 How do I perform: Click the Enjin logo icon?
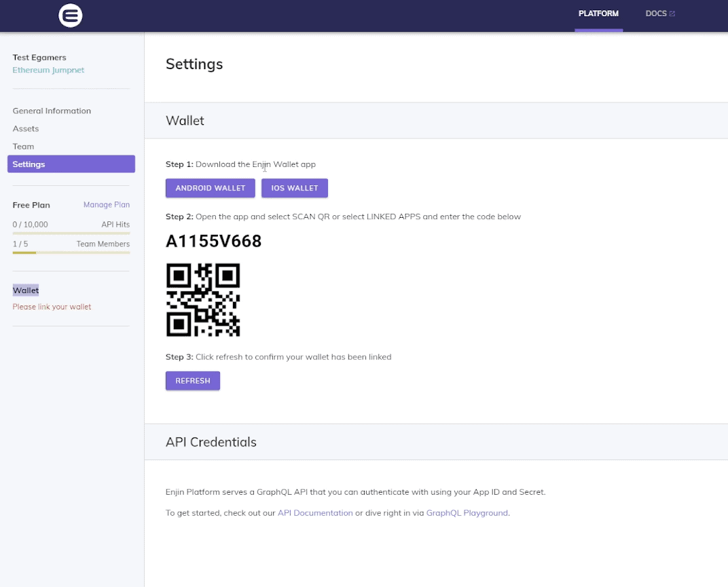coord(71,16)
